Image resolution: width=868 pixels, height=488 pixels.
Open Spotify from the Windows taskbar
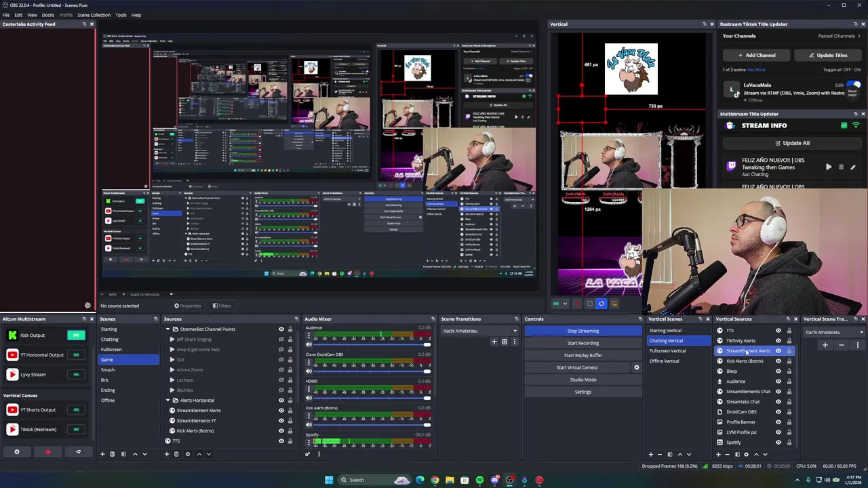(479, 480)
